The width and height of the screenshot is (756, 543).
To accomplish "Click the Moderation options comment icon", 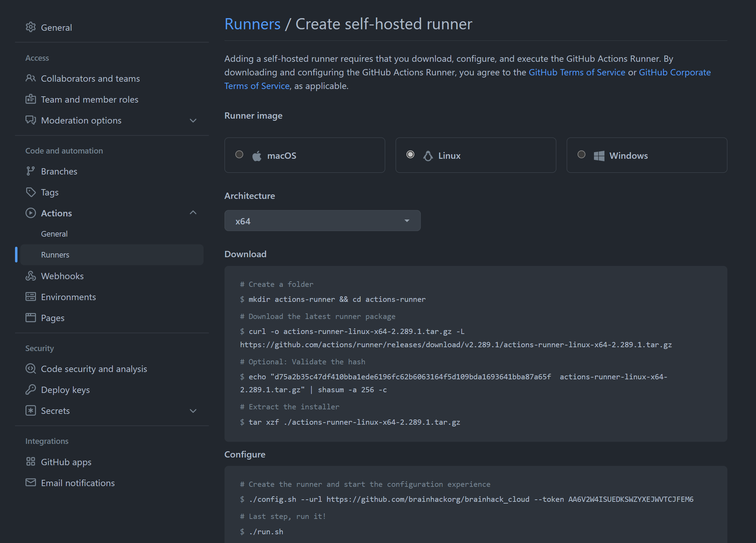I will [31, 120].
